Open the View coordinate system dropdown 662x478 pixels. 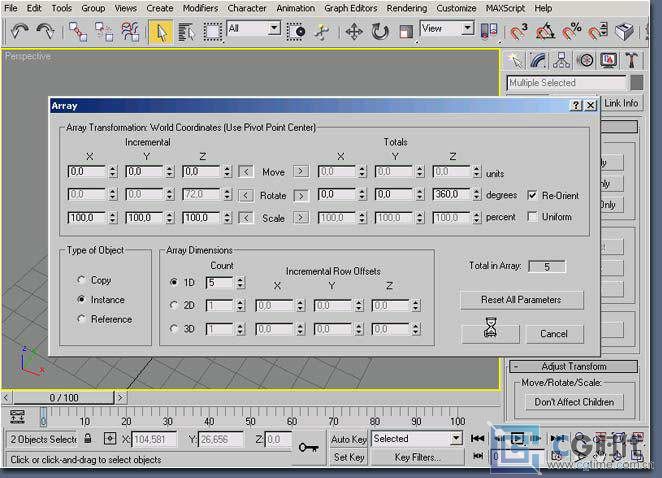pyautogui.click(x=467, y=29)
